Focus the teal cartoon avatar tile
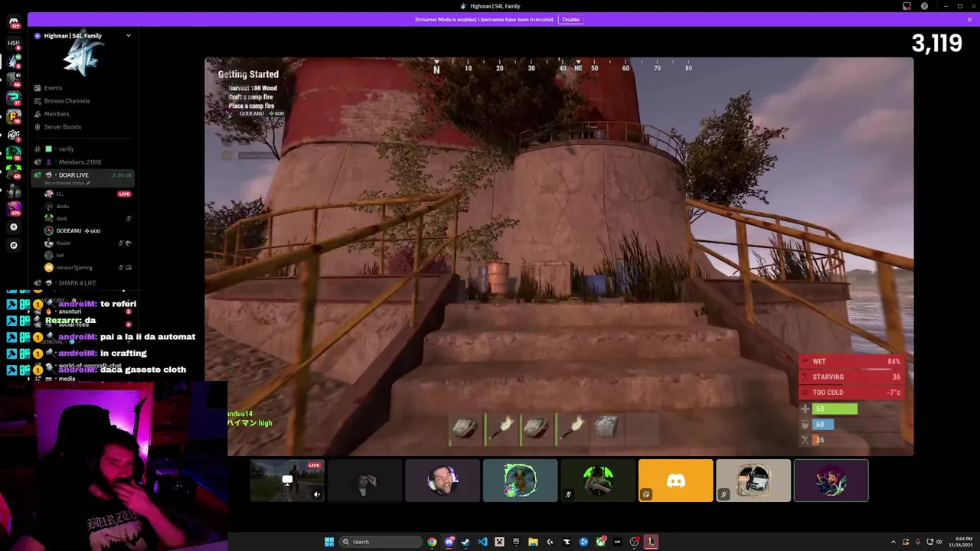The height and width of the screenshot is (551, 980). [521, 481]
